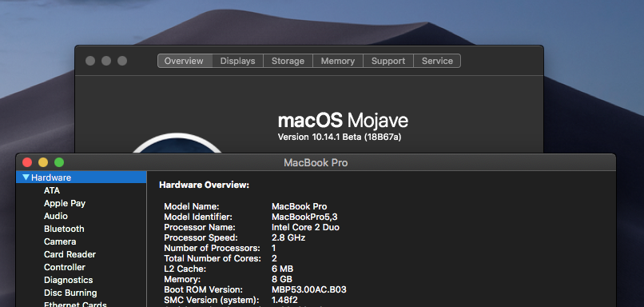The image size is (644, 307).
Task: Click the MBP53.00AC.B03 Boot ROM value
Action: click(x=309, y=289)
